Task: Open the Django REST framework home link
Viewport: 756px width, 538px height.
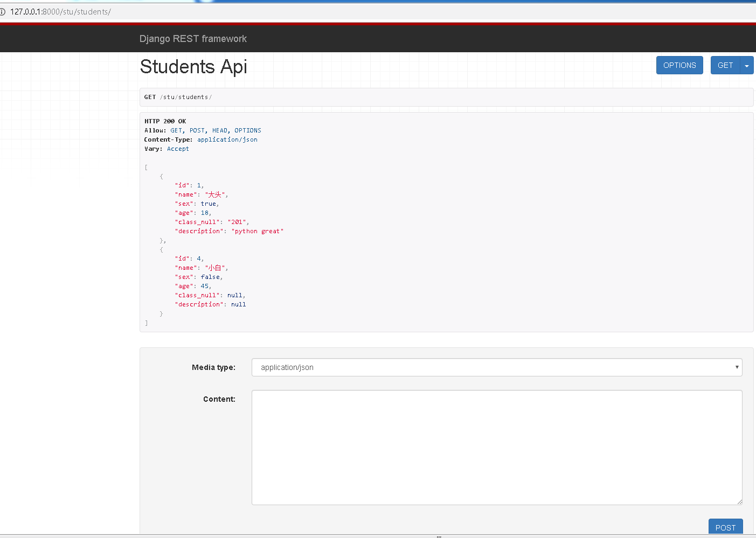Action: [193, 39]
